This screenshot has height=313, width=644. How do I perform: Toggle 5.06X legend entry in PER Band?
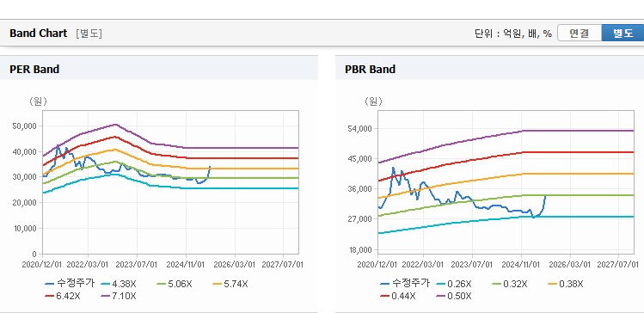click(x=175, y=284)
